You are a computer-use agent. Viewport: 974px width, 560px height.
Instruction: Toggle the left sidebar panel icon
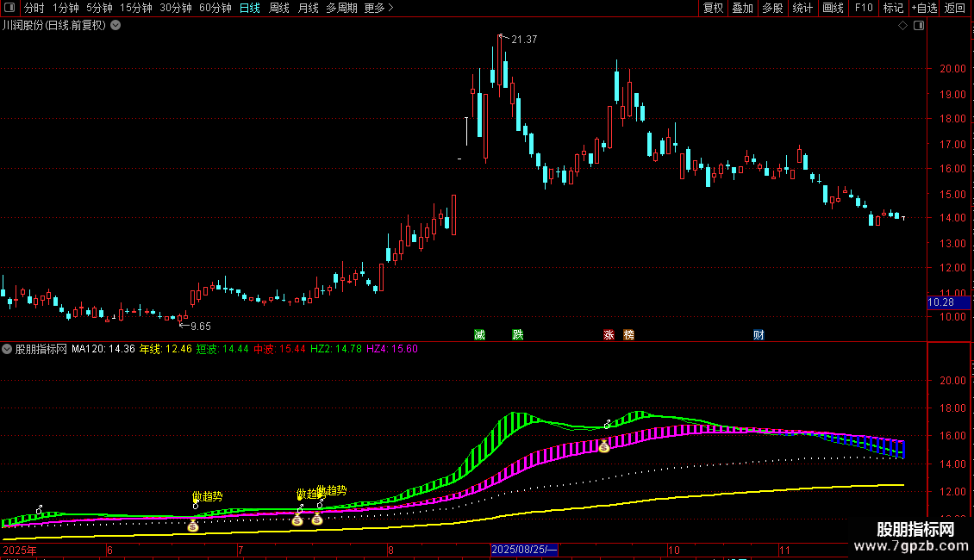click(x=9, y=8)
